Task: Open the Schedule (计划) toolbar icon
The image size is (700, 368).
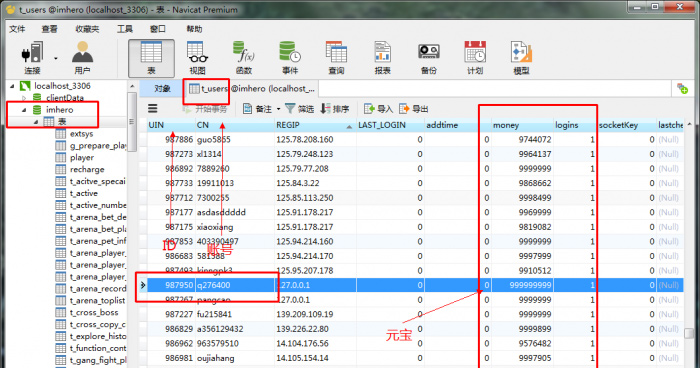Action: click(475, 57)
